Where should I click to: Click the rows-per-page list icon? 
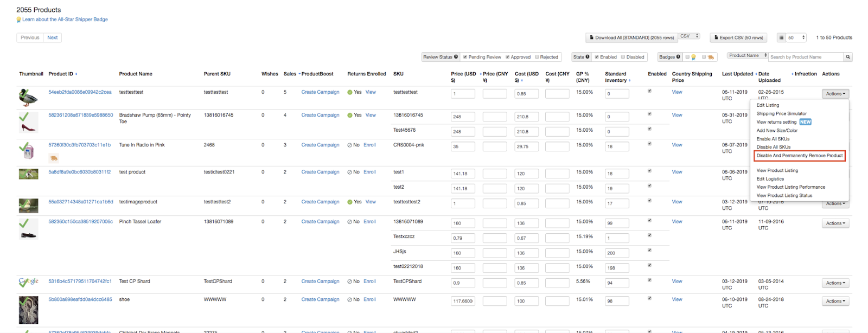point(781,37)
